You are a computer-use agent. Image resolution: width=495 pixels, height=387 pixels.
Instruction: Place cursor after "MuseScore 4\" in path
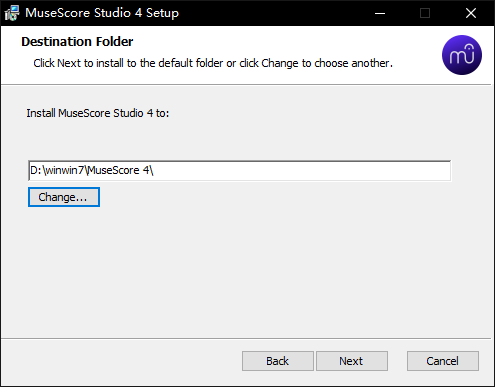(155, 171)
